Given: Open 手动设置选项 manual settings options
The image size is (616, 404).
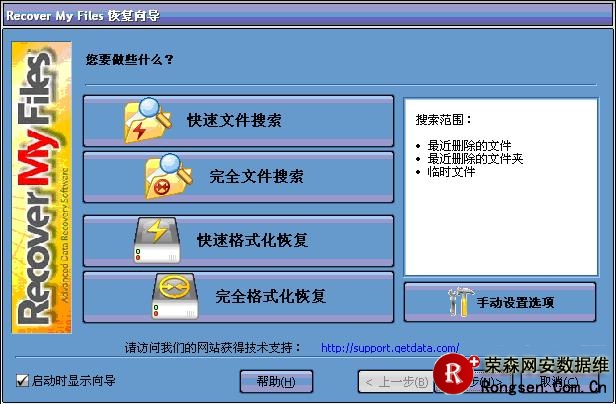Looking at the screenshot, I should click(500, 302).
